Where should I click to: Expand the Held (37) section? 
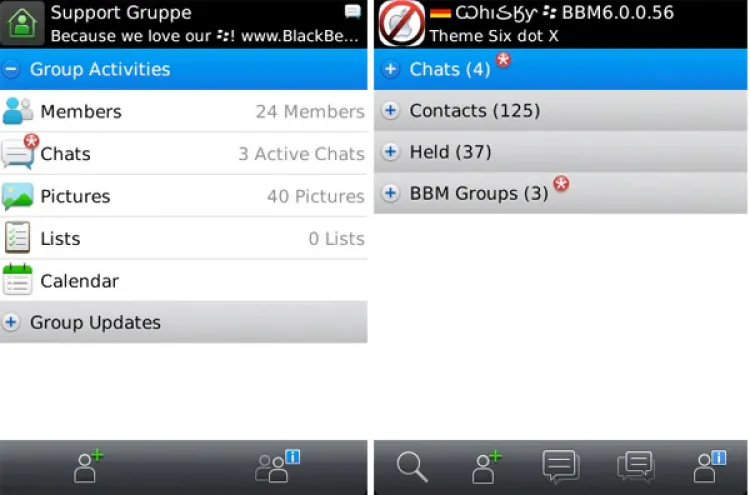[x=391, y=153]
